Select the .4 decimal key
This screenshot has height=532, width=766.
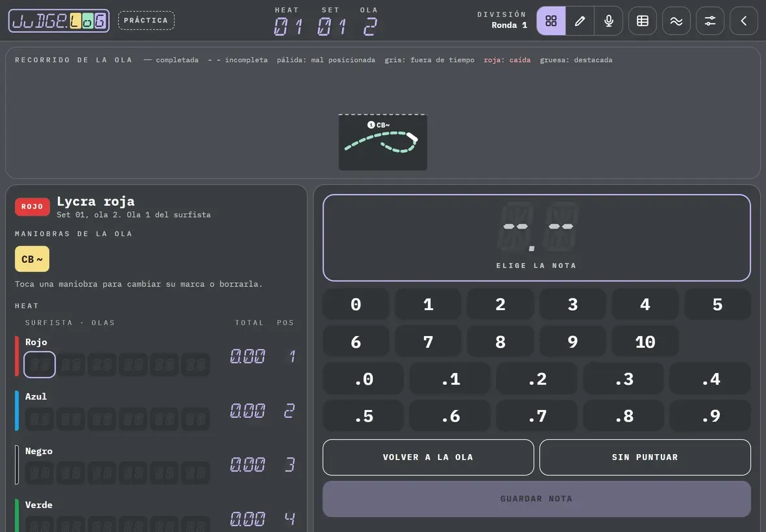click(710, 378)
